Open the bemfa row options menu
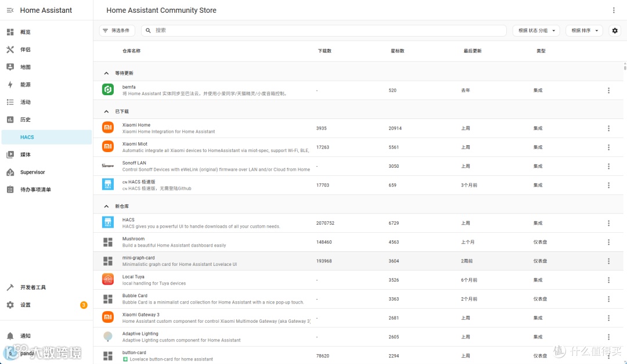Screen dimensions: 627x364 point(608,91)
